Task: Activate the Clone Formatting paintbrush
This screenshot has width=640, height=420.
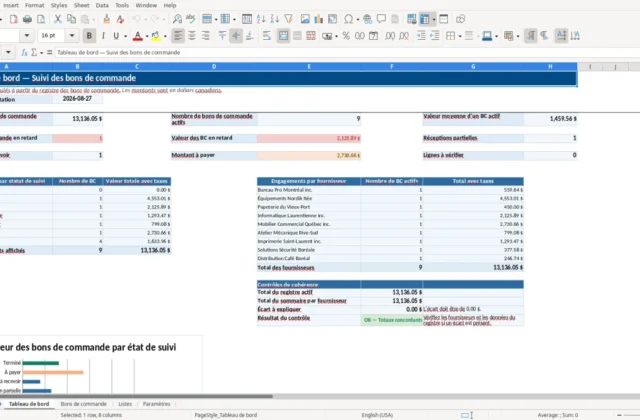Action: coord(107,19)
